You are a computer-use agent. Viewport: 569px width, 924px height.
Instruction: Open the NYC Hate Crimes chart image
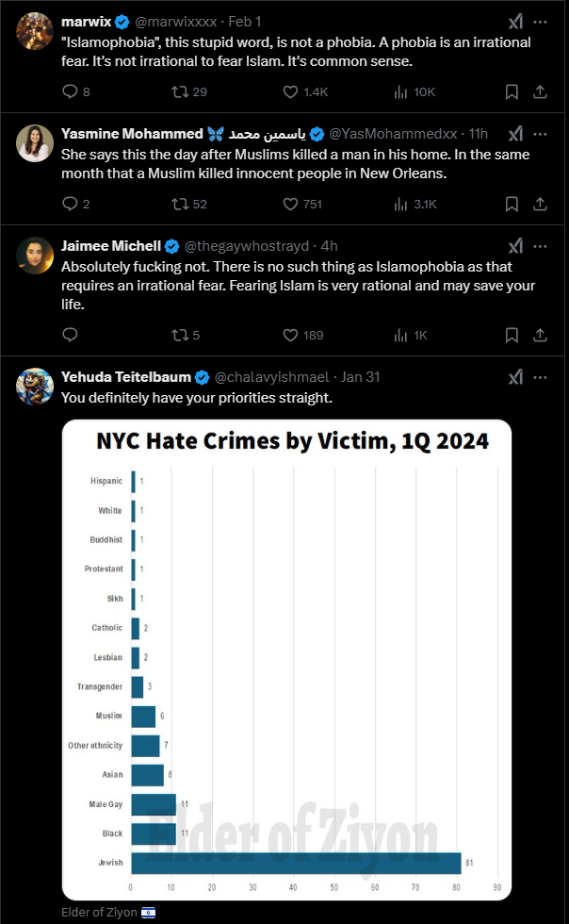[286, 659]
